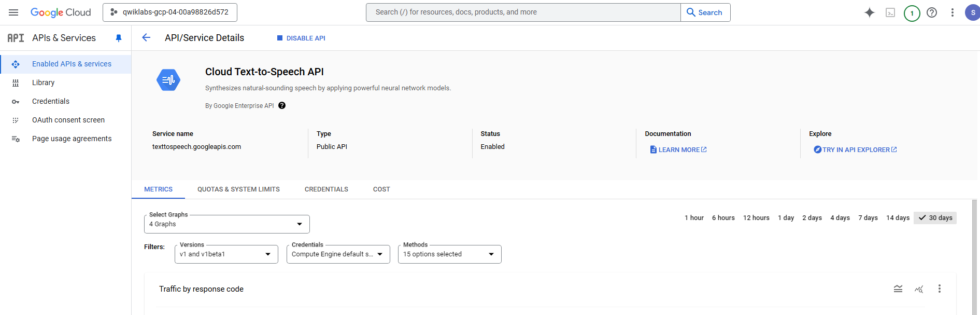Select the 14 days time range

point(898,218)
